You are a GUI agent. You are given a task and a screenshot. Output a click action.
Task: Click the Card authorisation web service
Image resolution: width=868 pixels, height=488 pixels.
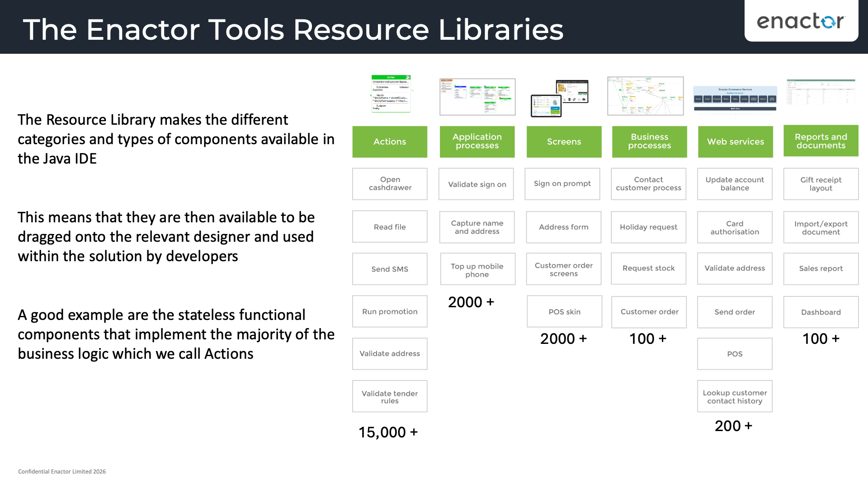(735, 227)
